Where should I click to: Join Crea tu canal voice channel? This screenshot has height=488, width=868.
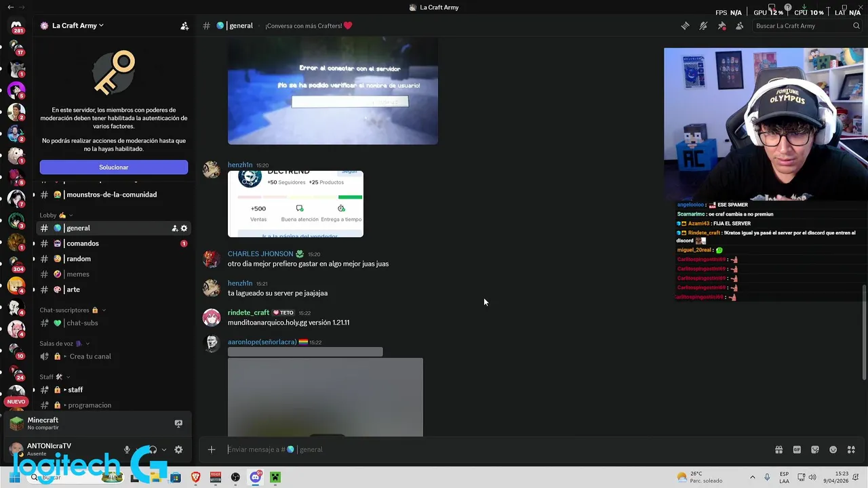[x=114, y=357]
